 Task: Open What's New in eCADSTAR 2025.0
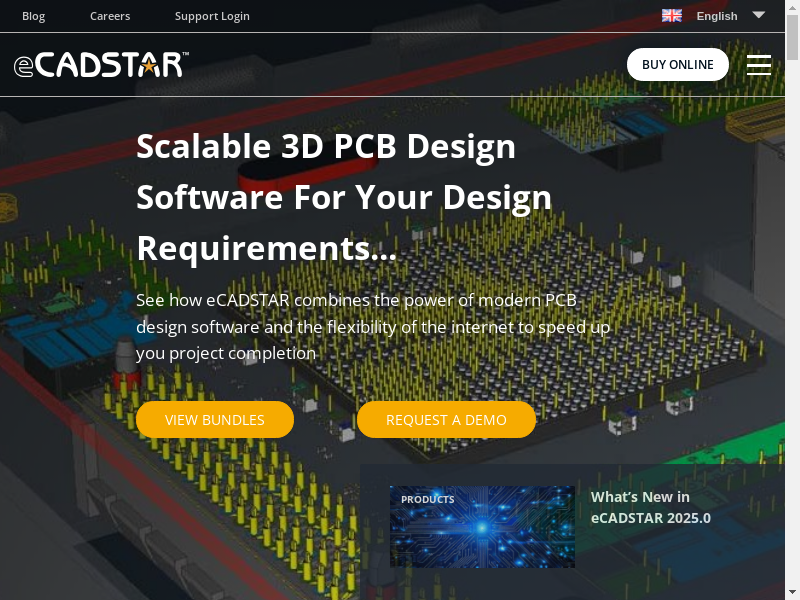click(650, 507)
